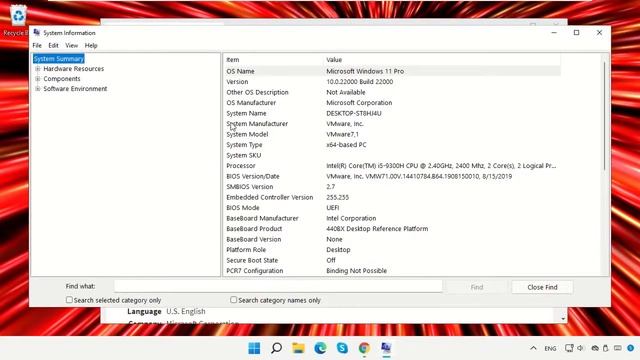The image size is (640, 360).
Task: Select the BIOS Mode row
Action: [392, 208]
